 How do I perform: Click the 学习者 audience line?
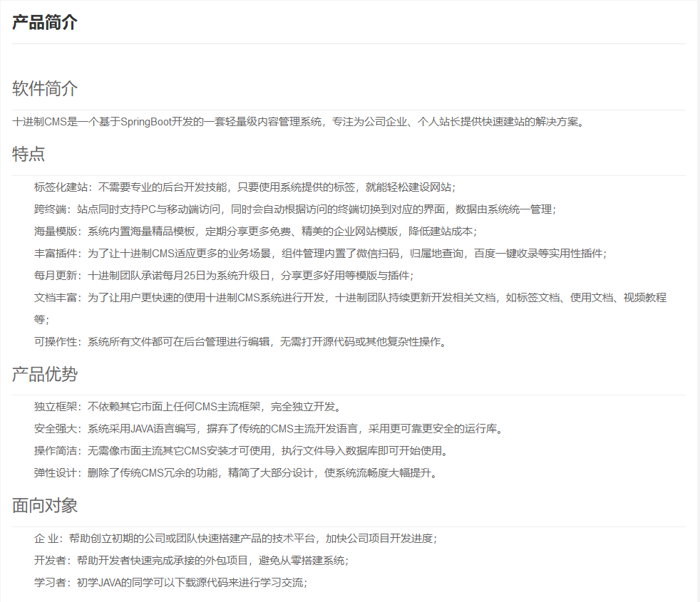pyautogui.click(x=171, y=582)
